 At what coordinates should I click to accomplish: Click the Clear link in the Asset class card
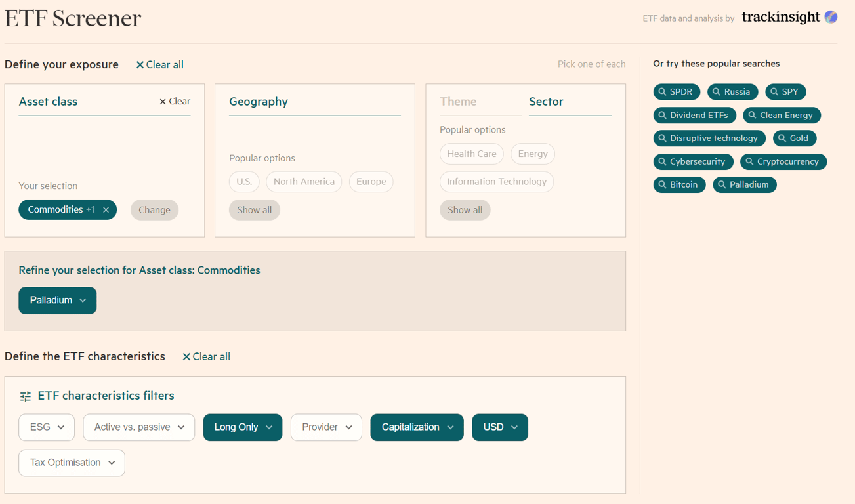(174, 101)
